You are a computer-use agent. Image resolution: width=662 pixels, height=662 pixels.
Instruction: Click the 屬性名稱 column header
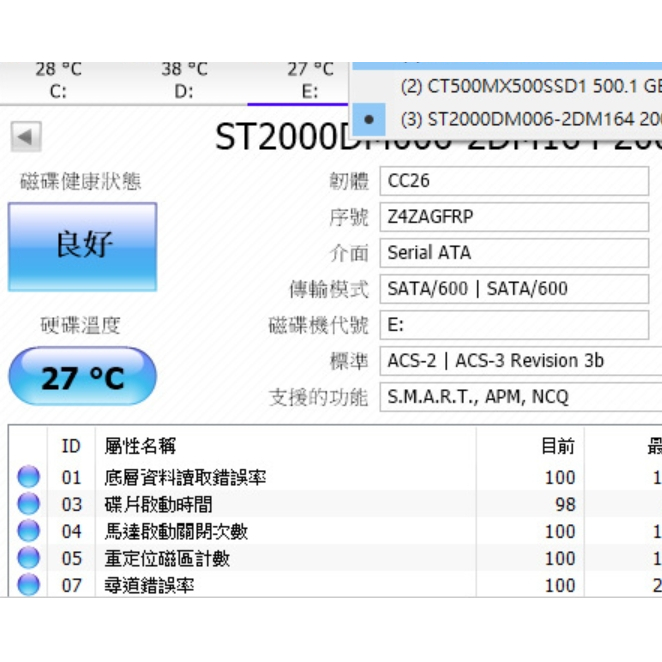(285, 446)
